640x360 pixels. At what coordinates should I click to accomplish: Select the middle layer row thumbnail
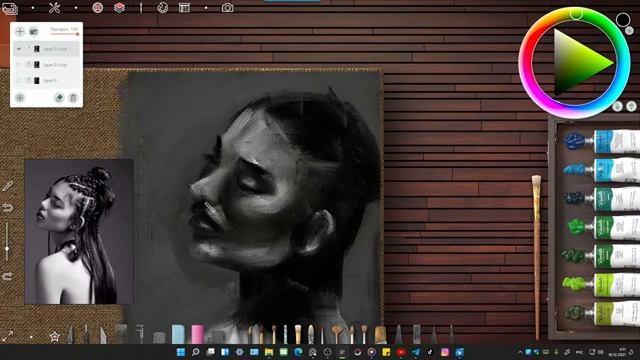coord(37,64)
